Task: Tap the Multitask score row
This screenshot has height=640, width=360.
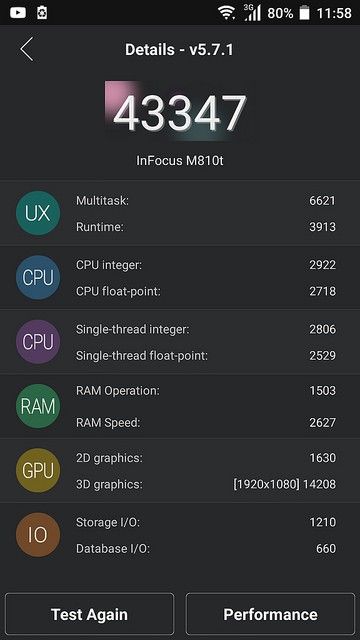Action: (x=206, y=200)
